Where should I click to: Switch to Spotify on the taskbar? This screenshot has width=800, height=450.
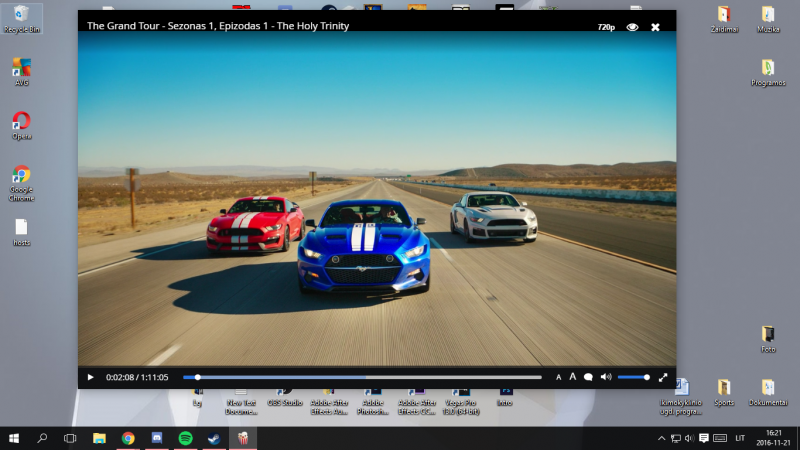click(x=185, y=438)
